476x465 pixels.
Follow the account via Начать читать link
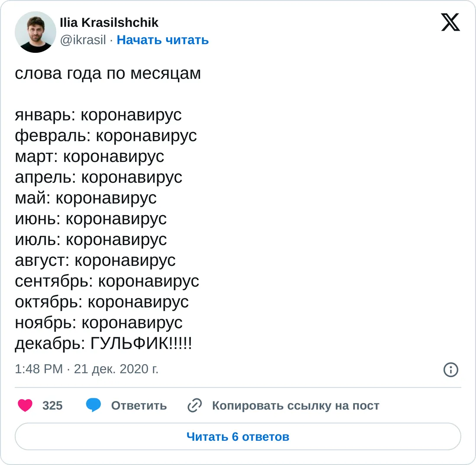point(162,40)
